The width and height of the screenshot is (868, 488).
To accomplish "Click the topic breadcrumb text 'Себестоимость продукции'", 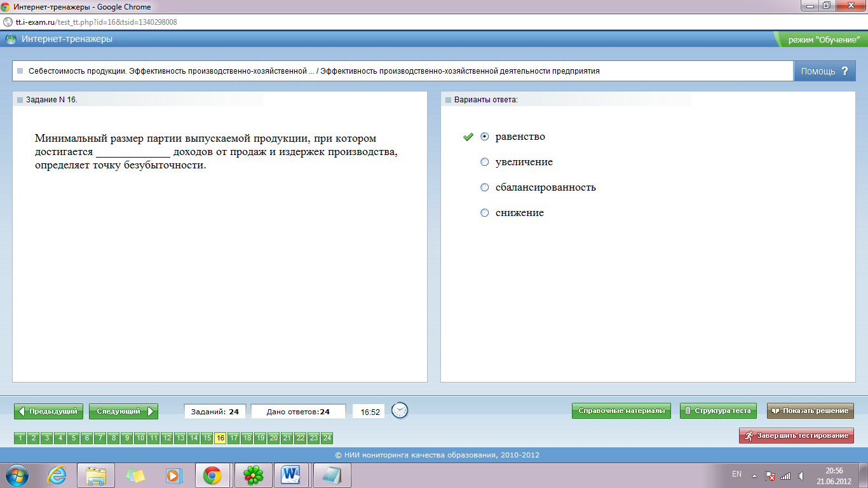I will pos(77,71).
